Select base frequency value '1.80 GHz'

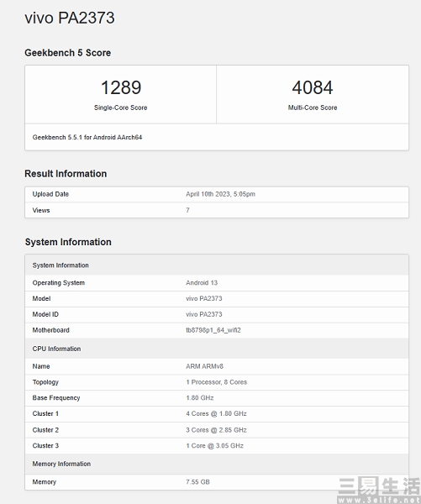[200, 398]
